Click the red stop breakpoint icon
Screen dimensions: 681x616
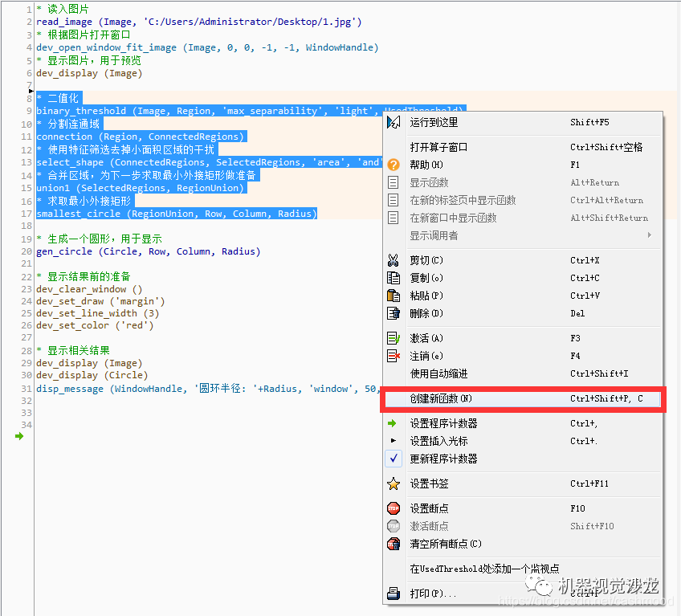tap(394, 508)
